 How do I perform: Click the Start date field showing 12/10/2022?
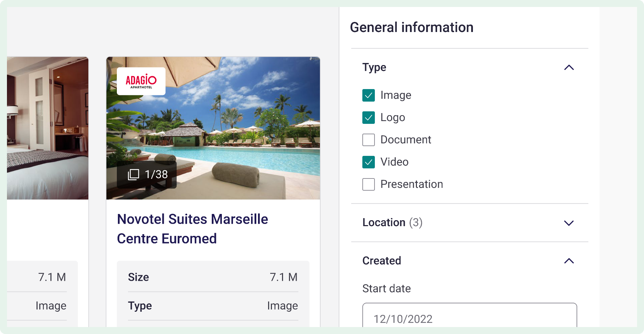469,318
